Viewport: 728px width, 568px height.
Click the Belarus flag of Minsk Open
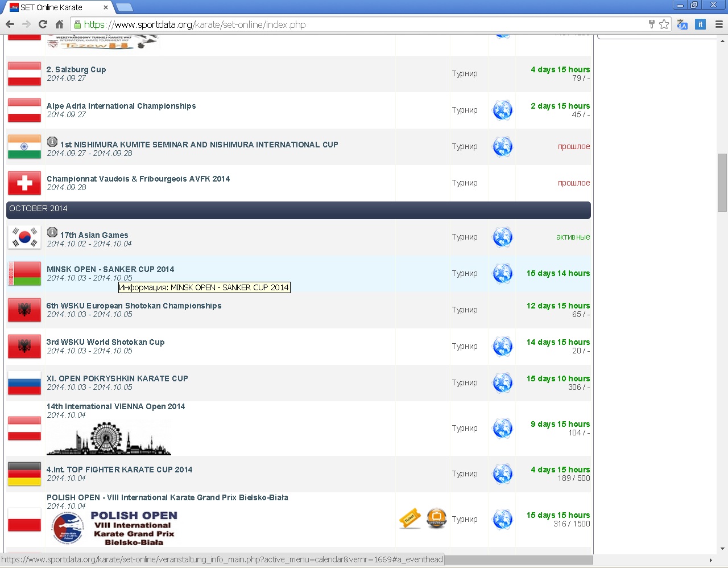(x=24, y=274)
